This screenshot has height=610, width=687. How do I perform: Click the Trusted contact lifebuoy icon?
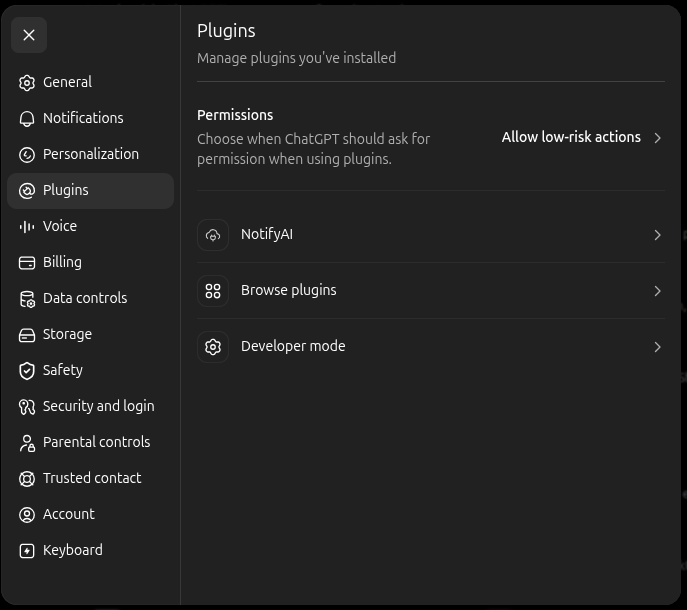click(27, 479)
